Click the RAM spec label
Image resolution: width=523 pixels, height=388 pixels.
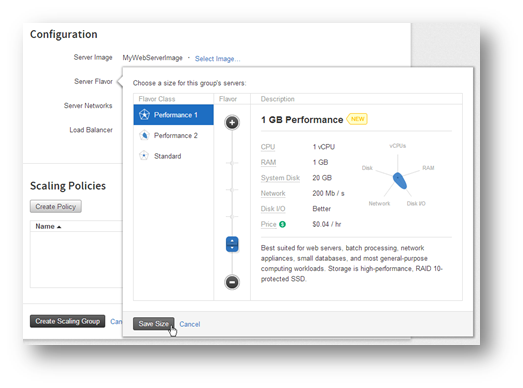click(x=268, y=162)
